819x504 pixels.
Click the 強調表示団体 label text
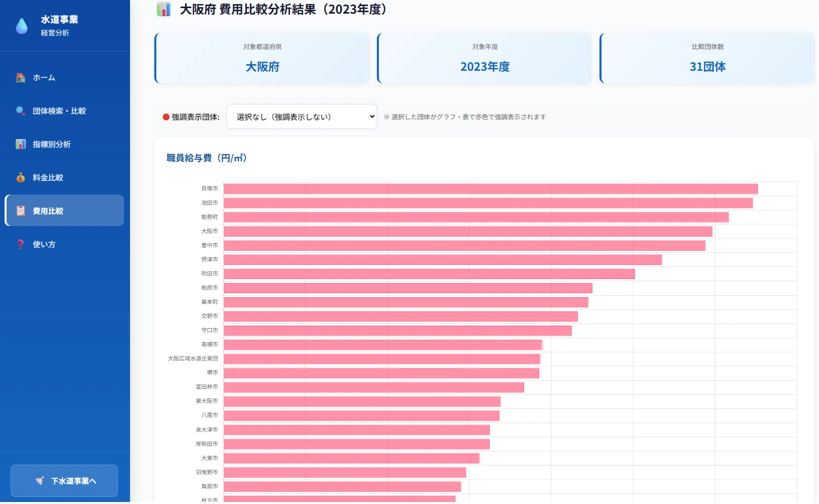[195, 117]
